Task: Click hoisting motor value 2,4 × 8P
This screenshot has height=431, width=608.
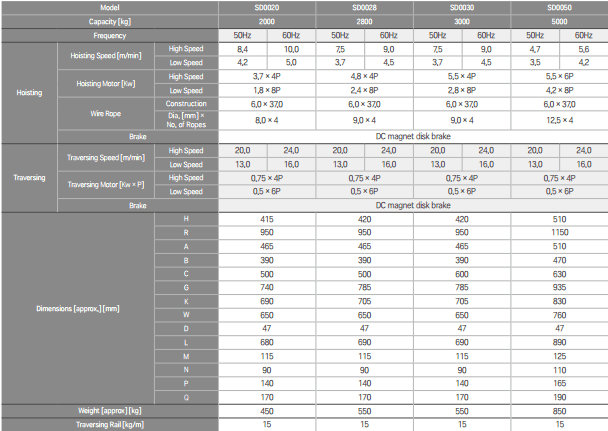Action: (364, 91)
